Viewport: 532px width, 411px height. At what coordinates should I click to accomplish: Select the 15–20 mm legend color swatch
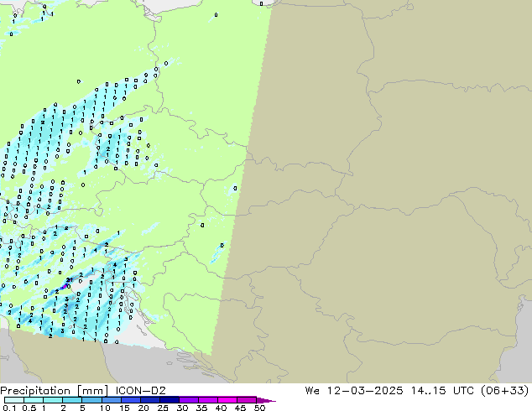[130, 400]
